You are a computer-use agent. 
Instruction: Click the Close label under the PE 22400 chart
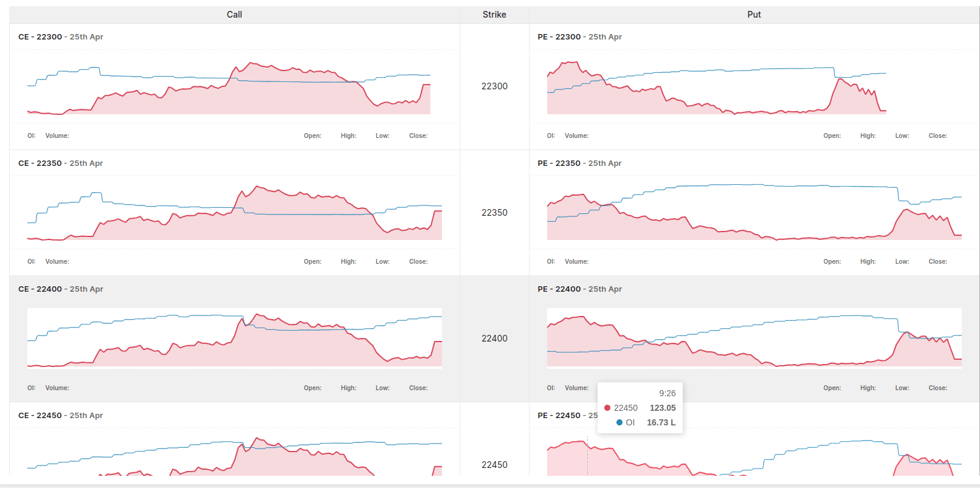click(937, 388)
